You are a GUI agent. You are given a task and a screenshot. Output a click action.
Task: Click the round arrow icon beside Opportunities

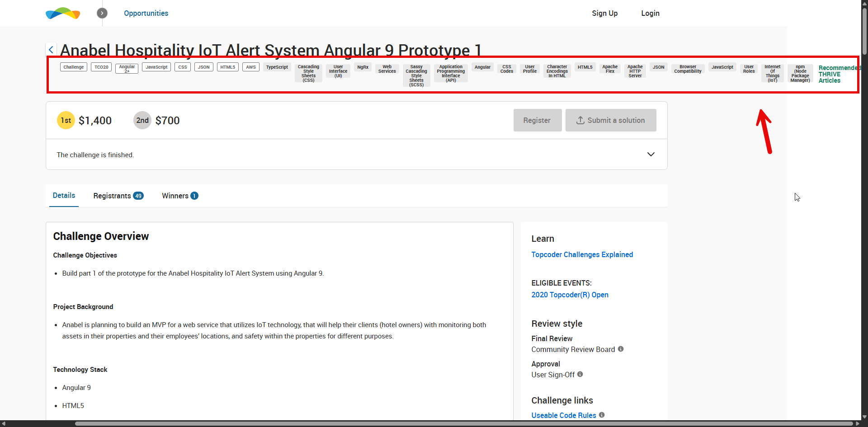pos(102,13)
